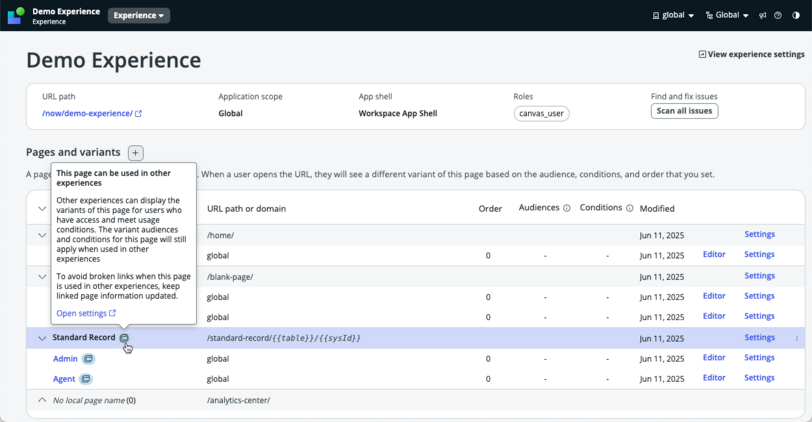Open Settings for the /home/ page

click(759, 234)
